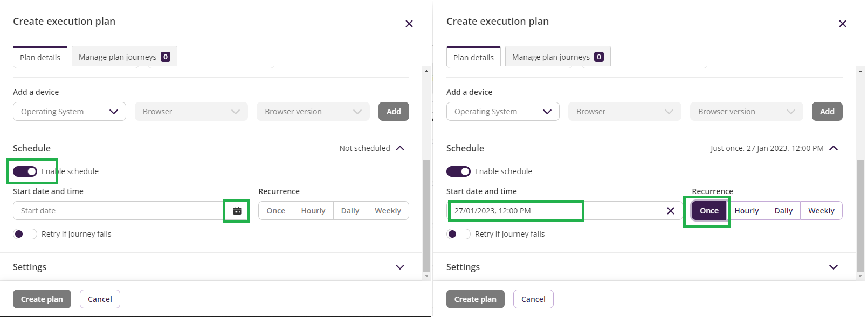Screen dimensions: 868x317
Task: Expand the right Settings section
Action: (x=833, y=267)
